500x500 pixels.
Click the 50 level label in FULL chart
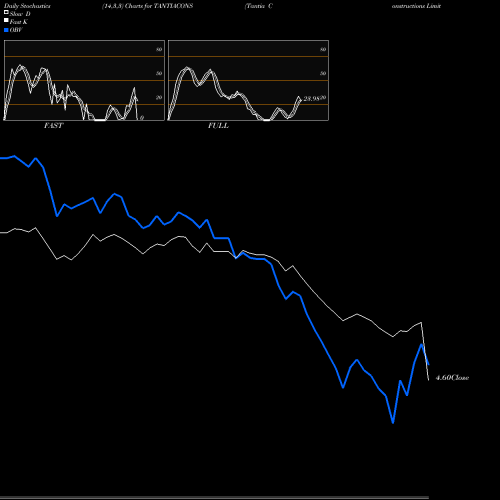[323, 73]
